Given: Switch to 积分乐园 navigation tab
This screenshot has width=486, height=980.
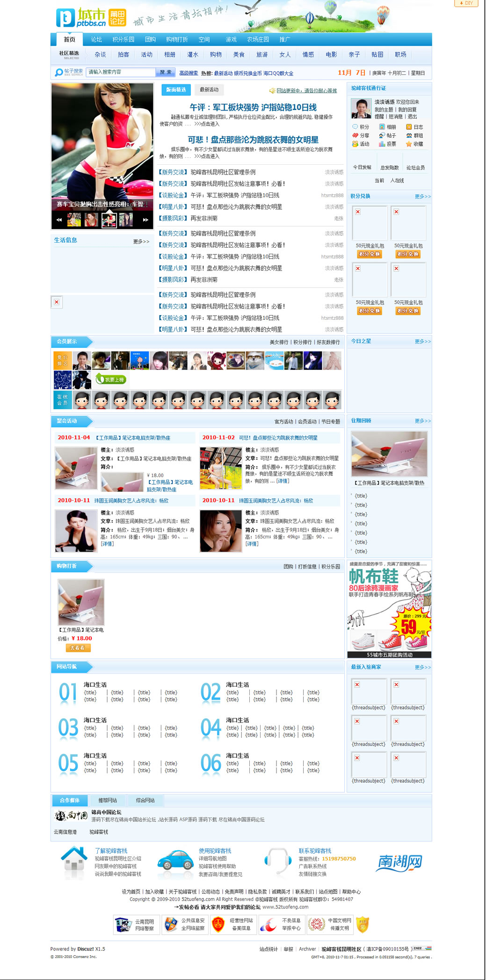Looking at the screenshot, I should (123, 40).
